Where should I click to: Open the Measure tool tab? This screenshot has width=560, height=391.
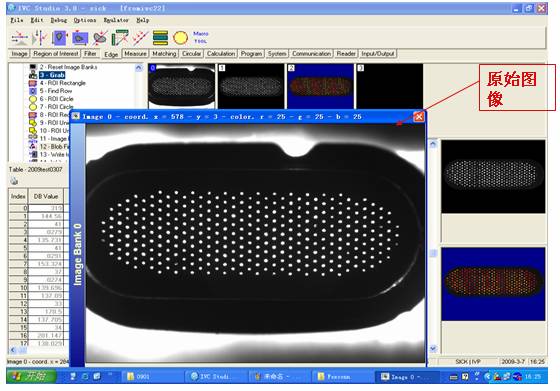point(135,54)
